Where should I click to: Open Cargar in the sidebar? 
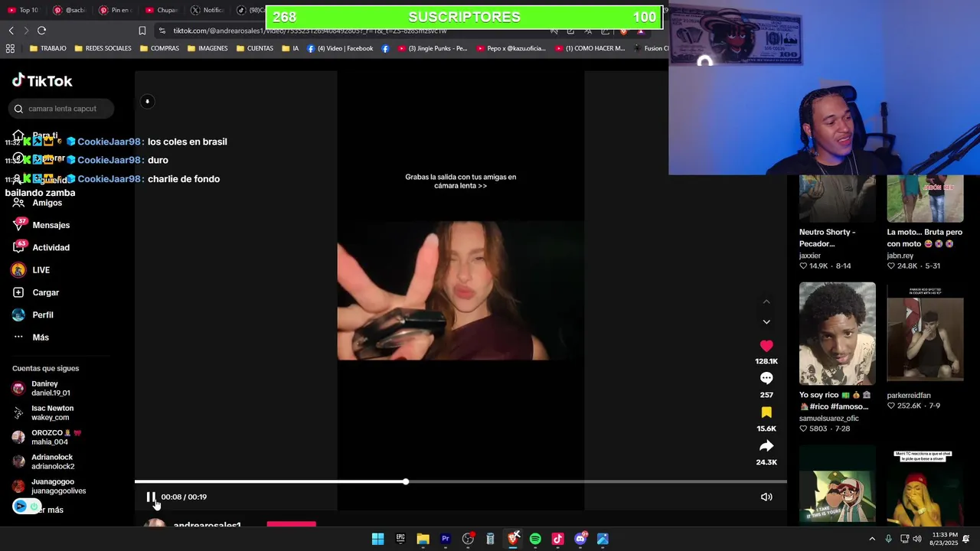[36, 292]
